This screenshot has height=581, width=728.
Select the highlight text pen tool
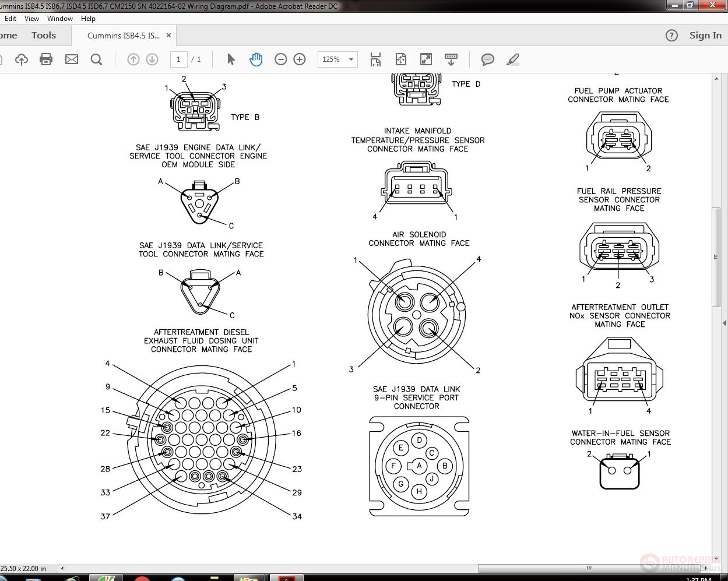click(513, 59)
